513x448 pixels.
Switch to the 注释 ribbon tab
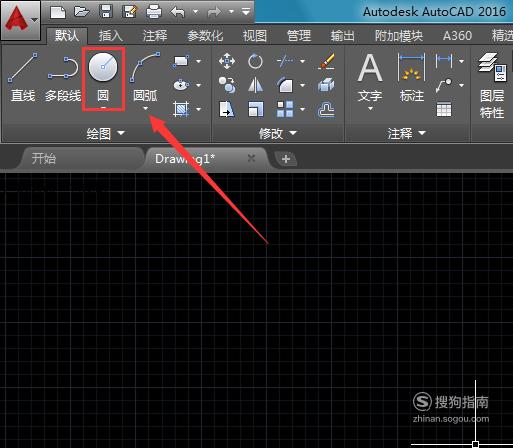tap(154, 35)
